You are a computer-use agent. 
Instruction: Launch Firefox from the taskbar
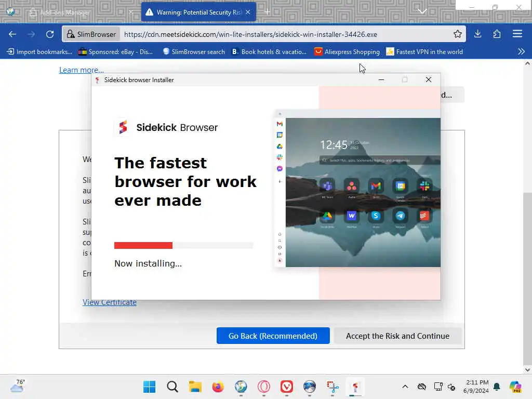(218, 387)
